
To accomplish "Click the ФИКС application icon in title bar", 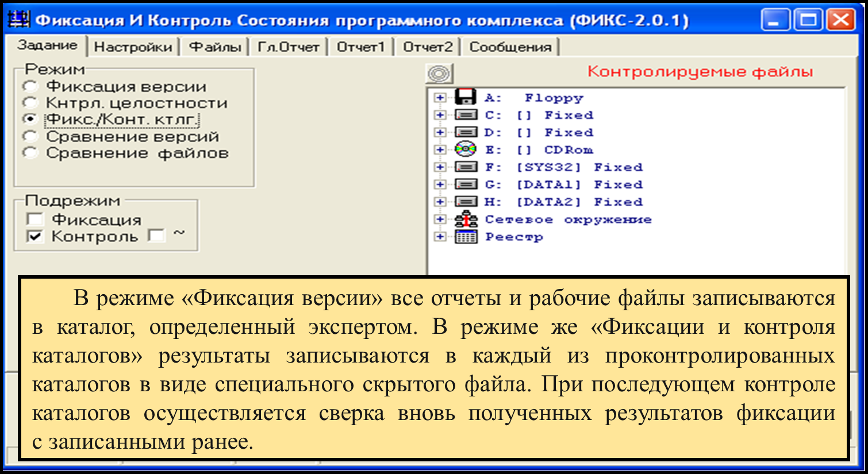I will coord(18,20).
